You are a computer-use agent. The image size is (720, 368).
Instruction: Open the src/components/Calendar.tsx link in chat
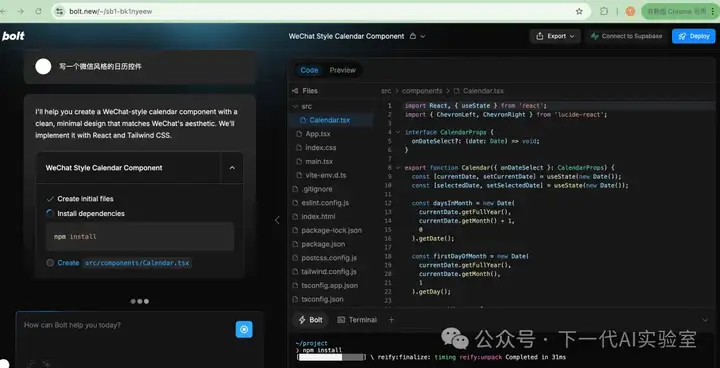point(137,263)
